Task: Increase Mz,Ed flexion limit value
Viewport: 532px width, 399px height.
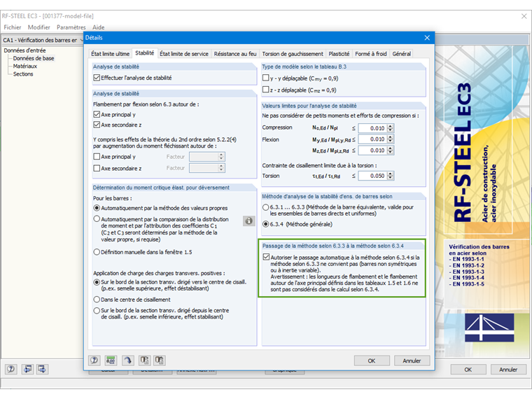Action: [x=390, y=148]
